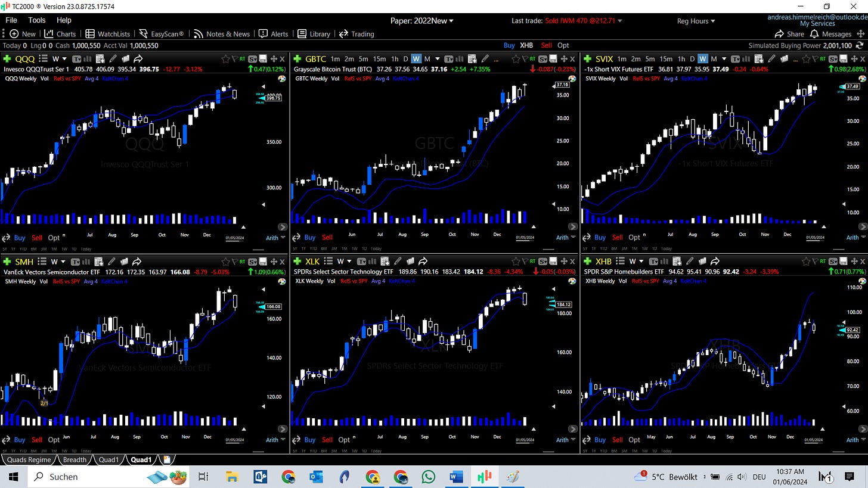Open the timeframe dropdown arrow on GBTC chart

click(x=437, y=59)
